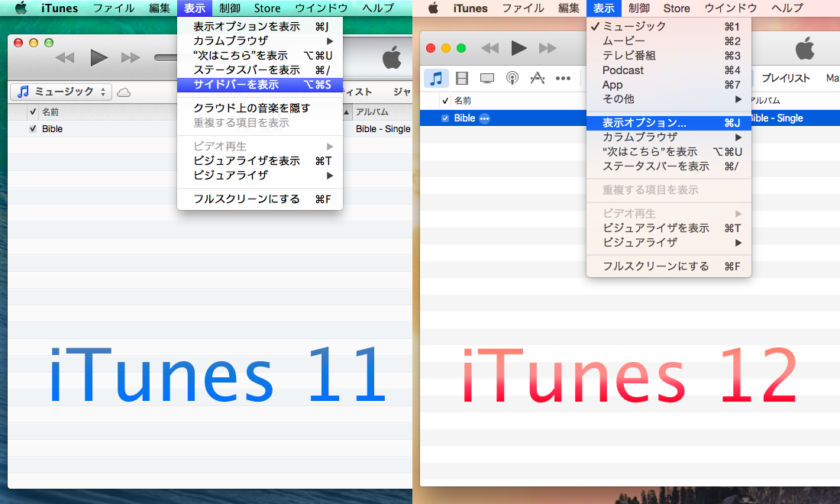Image resolution: width=840 pixels, height=504 pixels.
Task: Click the play button in iTunes 11
Action: pos(99,57)
